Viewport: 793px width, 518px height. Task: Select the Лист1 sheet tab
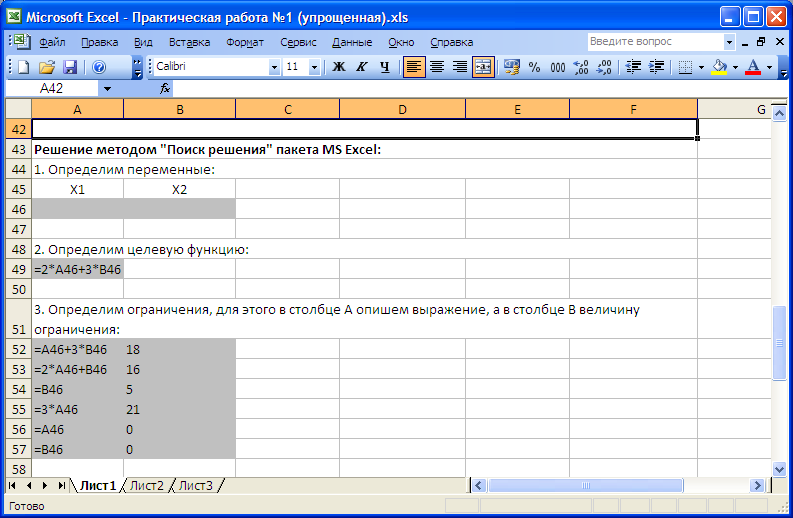tap(98, 486)
